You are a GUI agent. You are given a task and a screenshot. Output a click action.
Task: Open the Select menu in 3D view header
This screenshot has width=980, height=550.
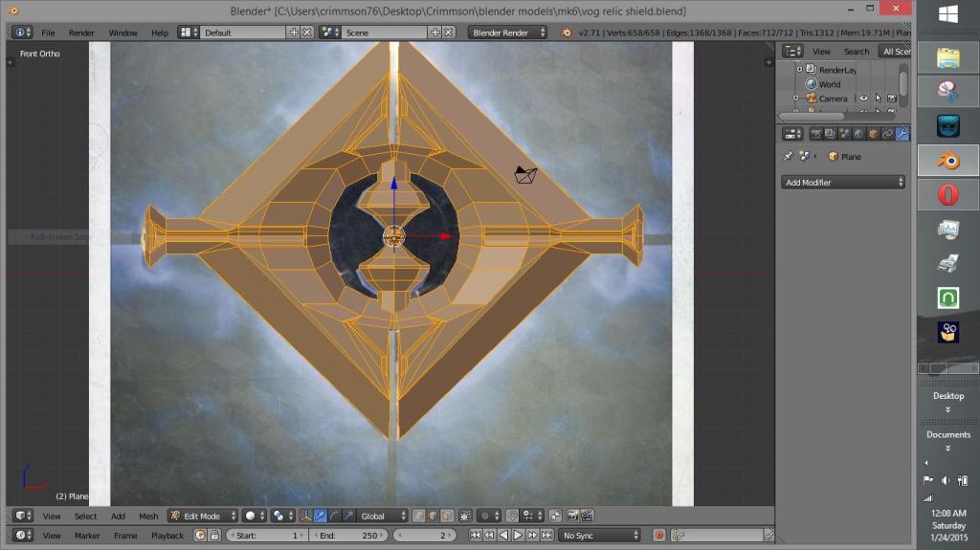[x=85, y=517]
